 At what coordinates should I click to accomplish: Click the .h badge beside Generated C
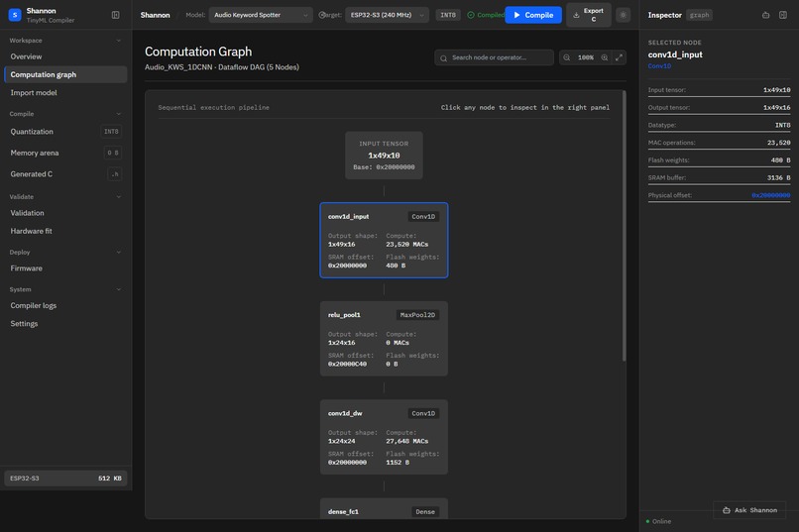click(115, 174)
